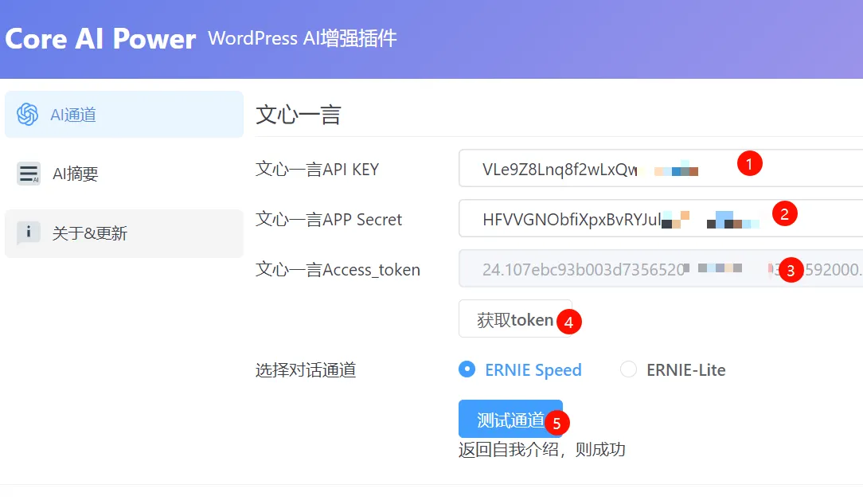Click the summary lines icon beside AI摘要
863x504 pixels.
pyautogui.click(x=28, y=174)
